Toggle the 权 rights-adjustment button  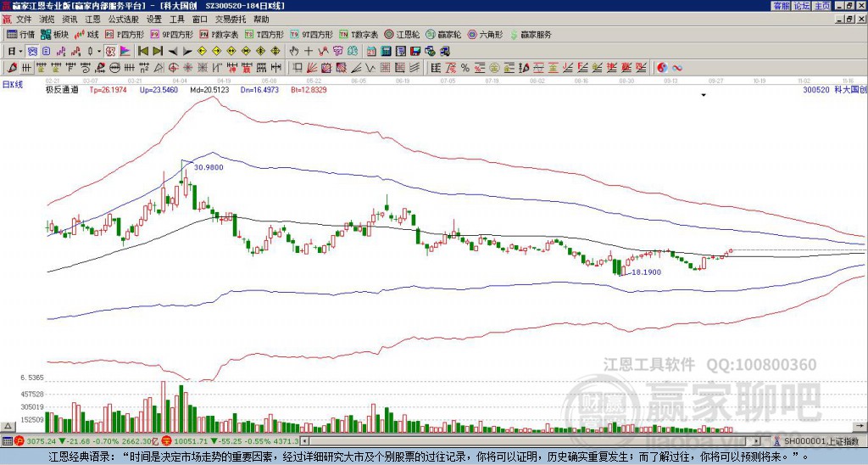pyautogui.click(x=110, y=52)
